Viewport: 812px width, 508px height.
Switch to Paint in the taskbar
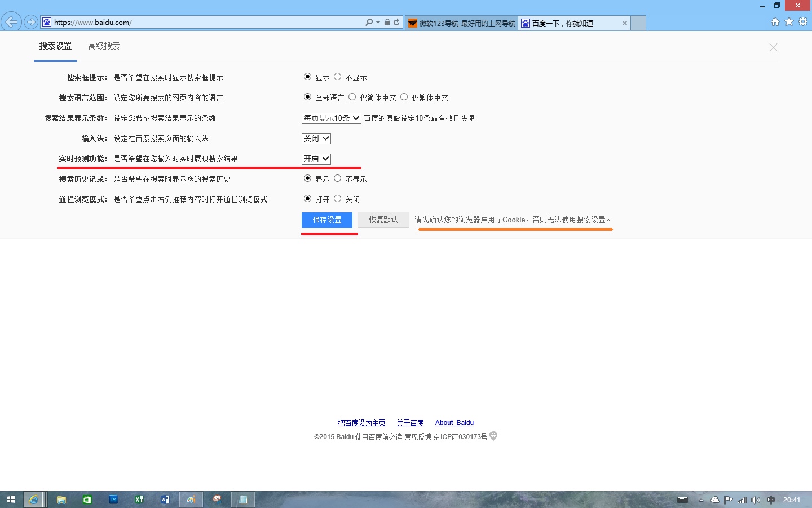[191, 500]
